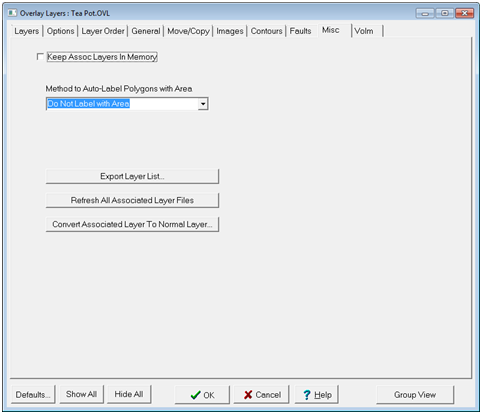Click Convert Associated Layer To Normal Layer
This screenshot has width=482, height=414.
(x=132, y=224)
